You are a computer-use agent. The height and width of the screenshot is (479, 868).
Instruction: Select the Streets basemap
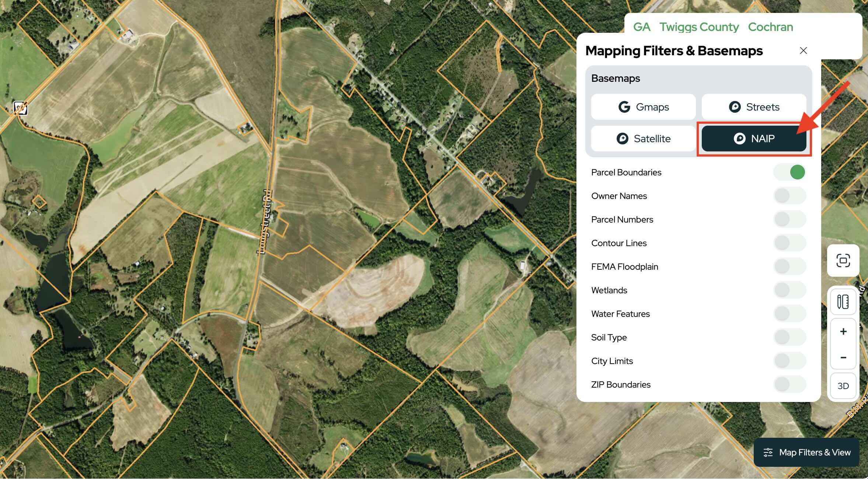[x=754, y=107]
